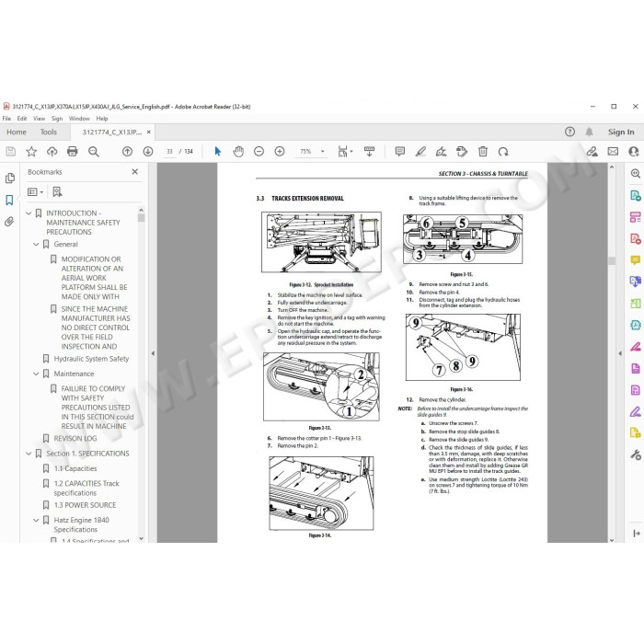This screenshot has height=644, width=644.
Task: Show the Page Thumbnails panel
Action: click(10, 178)
